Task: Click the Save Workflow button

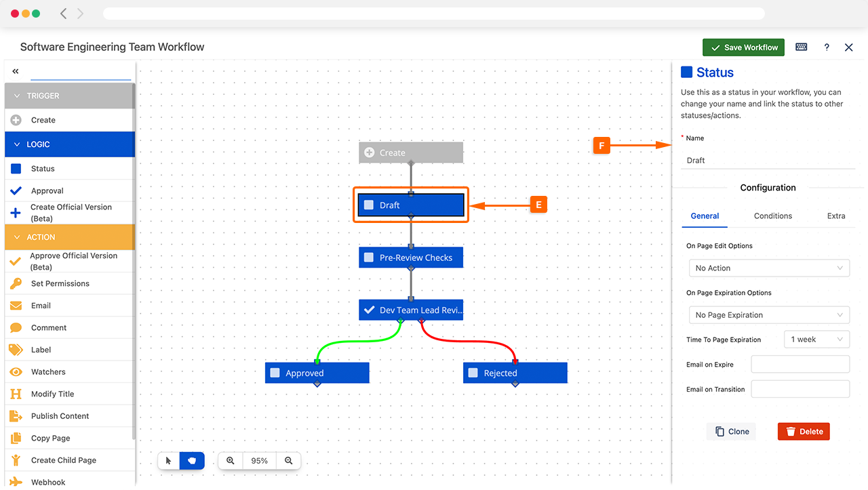Action: (743, 47)
